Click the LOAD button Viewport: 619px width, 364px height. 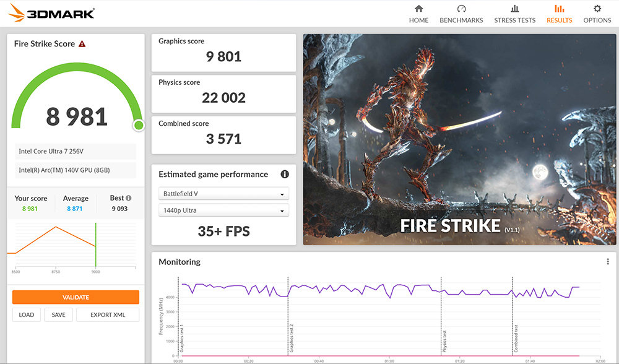27,314
